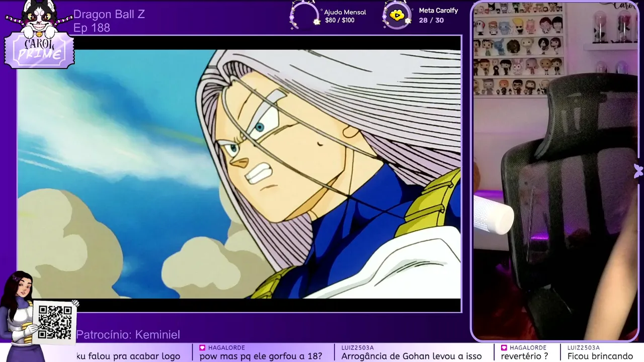Viewport: 644px width, 362px height.
Task: Click the 'Ep 188' episode label
Action: pos(92,28)
